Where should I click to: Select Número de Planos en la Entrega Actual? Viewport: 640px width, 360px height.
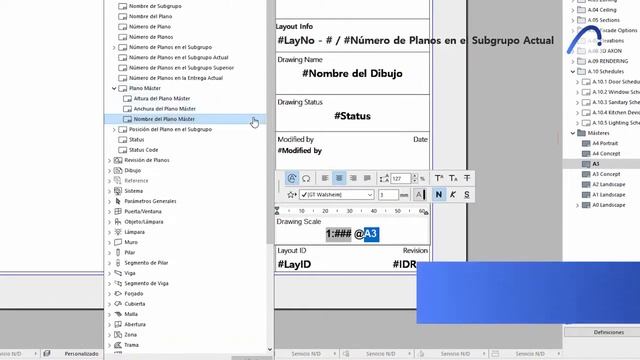pos(176,78)
